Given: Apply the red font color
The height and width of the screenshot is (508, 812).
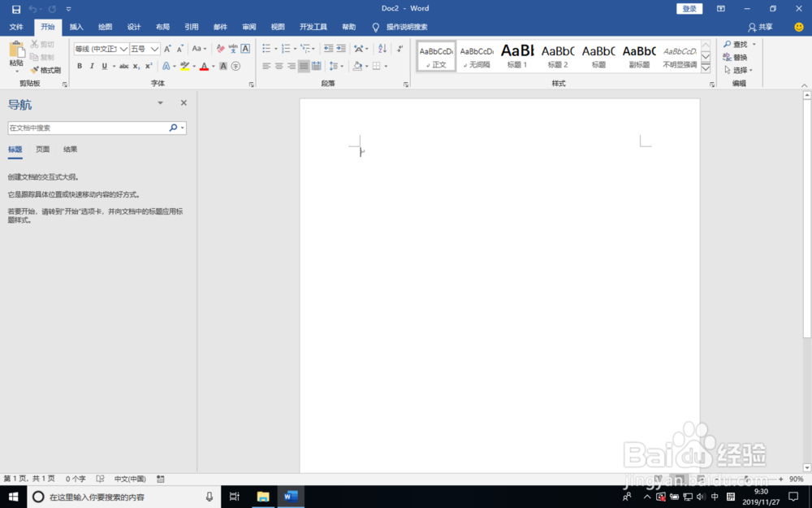Looking at the screenshot, I should click(x=204, y=66).
